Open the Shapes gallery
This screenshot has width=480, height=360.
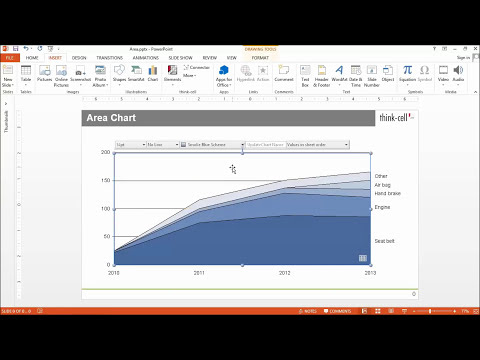(x=119, y=74)
